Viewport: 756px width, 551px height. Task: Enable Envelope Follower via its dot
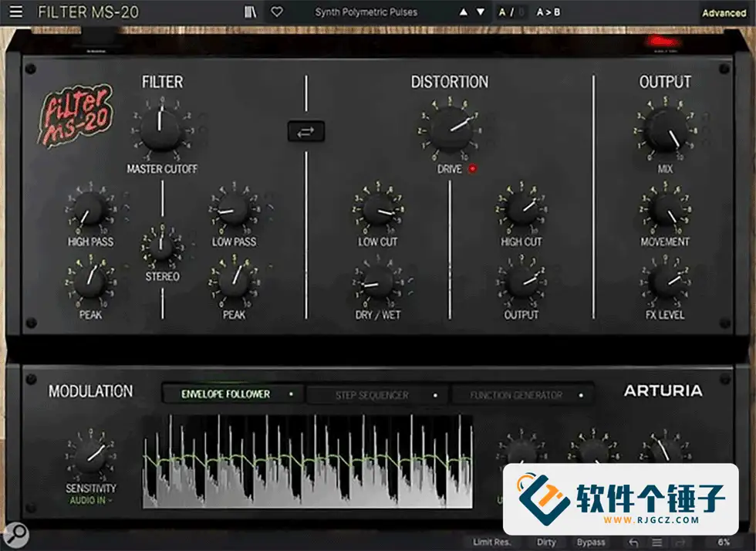292,394
